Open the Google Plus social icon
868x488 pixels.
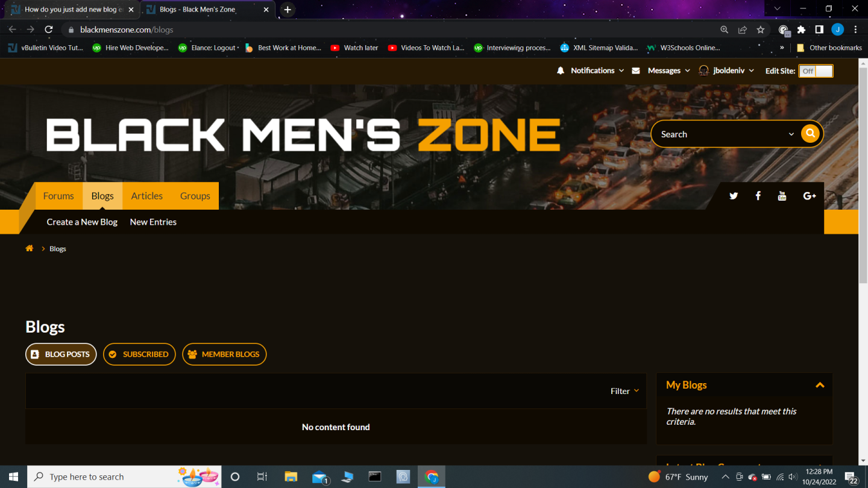coord(809,196)
